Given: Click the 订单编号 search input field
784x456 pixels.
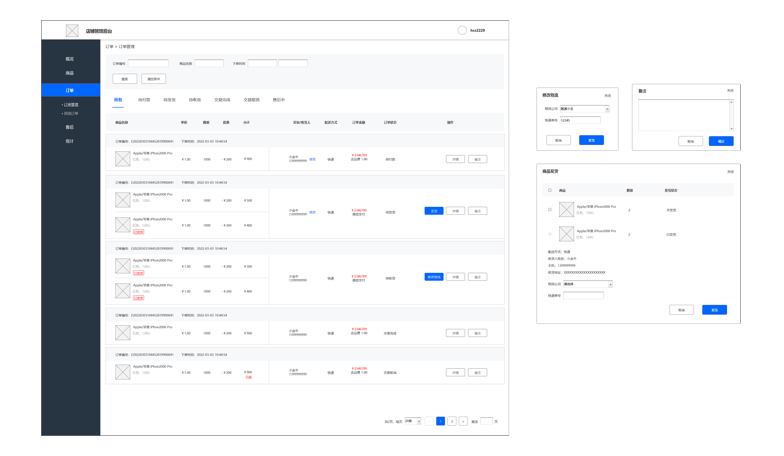Looking at the screenshot, I should (148, 63).
